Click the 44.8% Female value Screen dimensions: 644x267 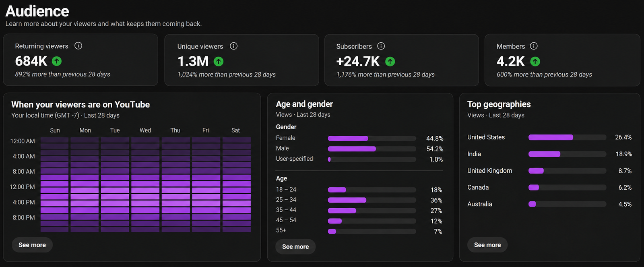[435, 139]
